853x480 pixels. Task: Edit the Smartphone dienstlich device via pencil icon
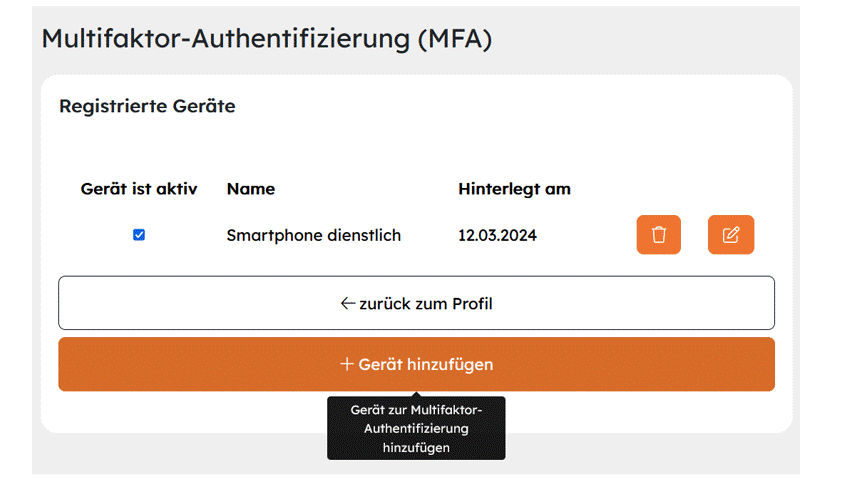click(731, 235)
